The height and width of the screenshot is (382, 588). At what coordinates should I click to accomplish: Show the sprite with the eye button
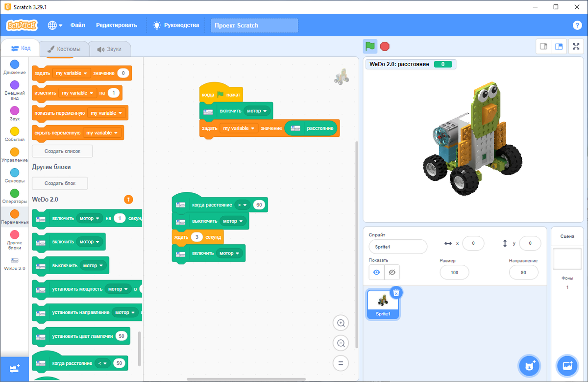376,272
